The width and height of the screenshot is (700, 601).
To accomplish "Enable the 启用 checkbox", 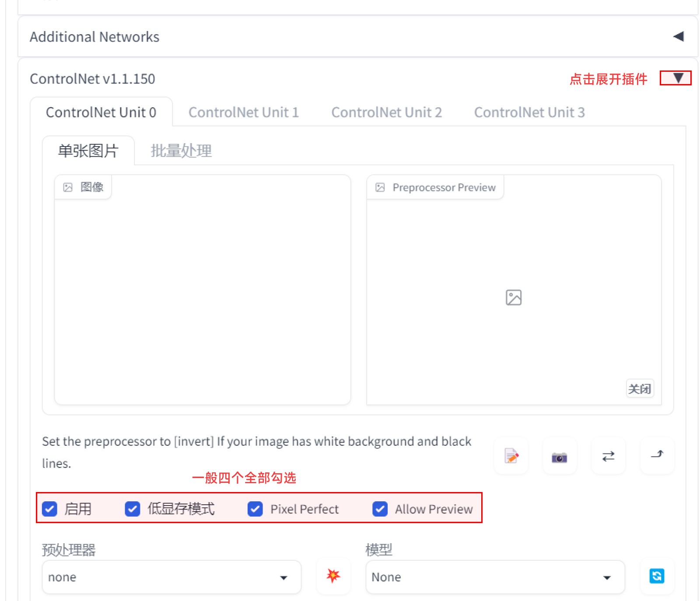I will coord(49,509).
